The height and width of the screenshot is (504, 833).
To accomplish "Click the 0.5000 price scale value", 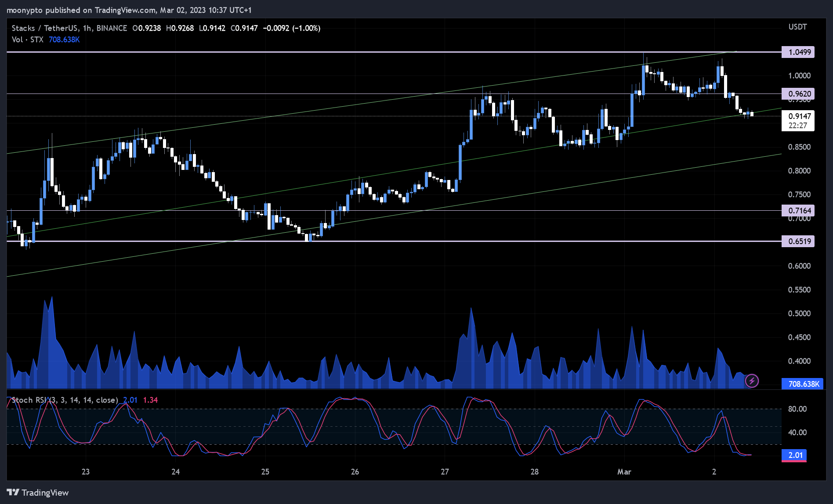I will click(x=799, y=313).
